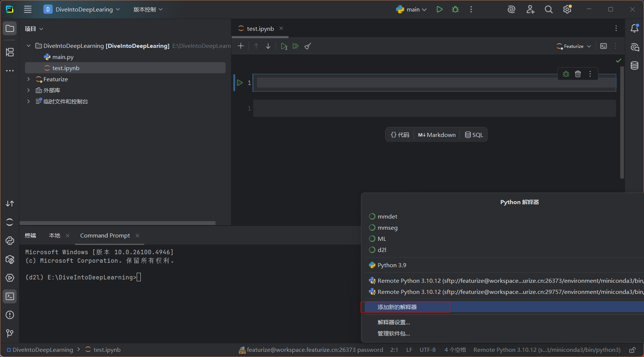Open main run configuration dropdown

[x=412, y=9]
